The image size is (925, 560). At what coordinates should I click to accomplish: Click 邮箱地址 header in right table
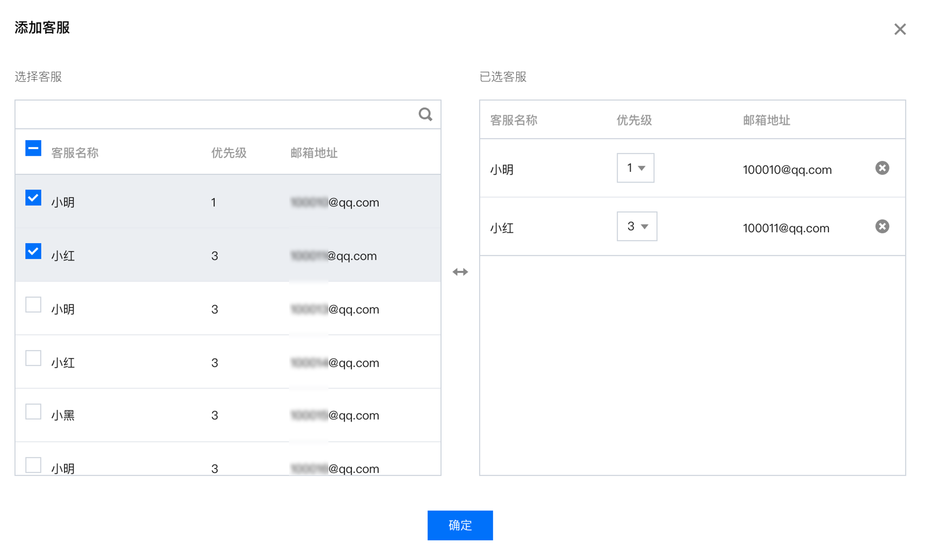(x=766, y=120)
